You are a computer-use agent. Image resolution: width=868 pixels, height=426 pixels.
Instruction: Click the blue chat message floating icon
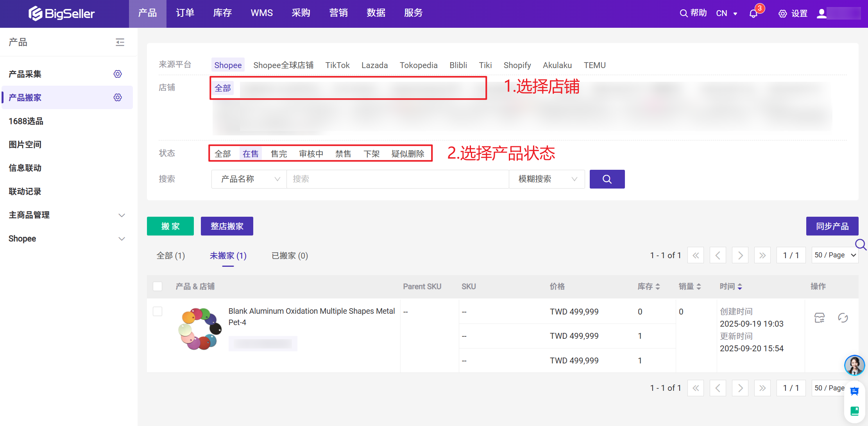pyautogui.click(x=854, y=391)
